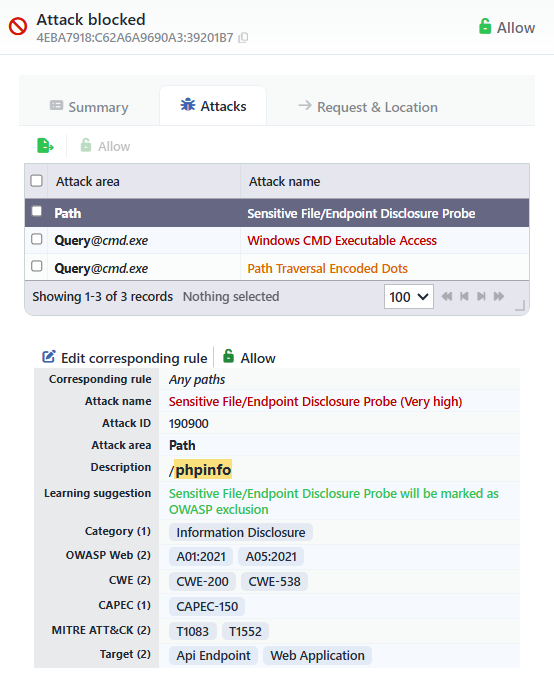Toggle the select-all checkbox in the table header
The width and height of the screenshot is (554, 680).
[x=36, y=180]
